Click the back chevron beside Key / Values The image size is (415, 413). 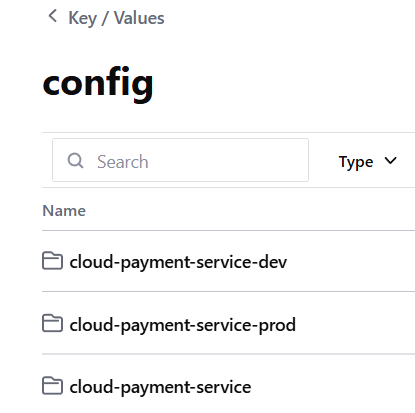[52, 16]
